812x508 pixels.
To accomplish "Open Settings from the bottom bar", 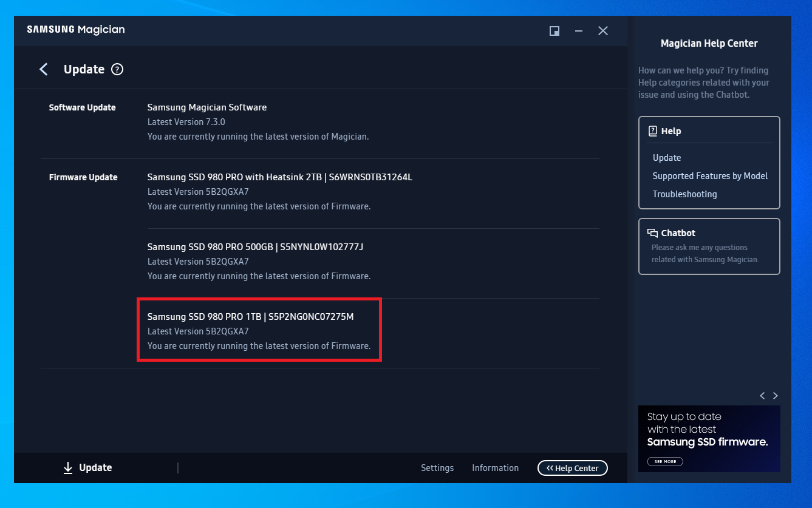I will tap(437, 467).
